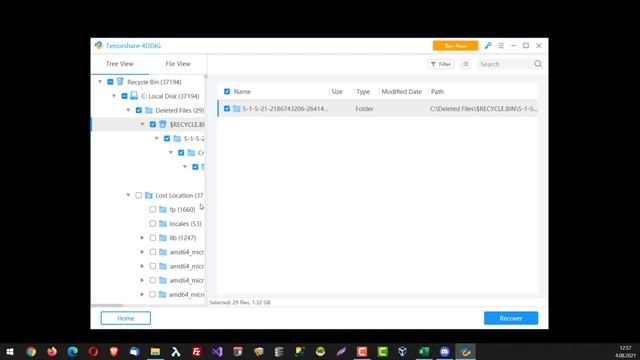Click 'Selected: 29 files, 1.32 GB' status text

coord(240,302)
